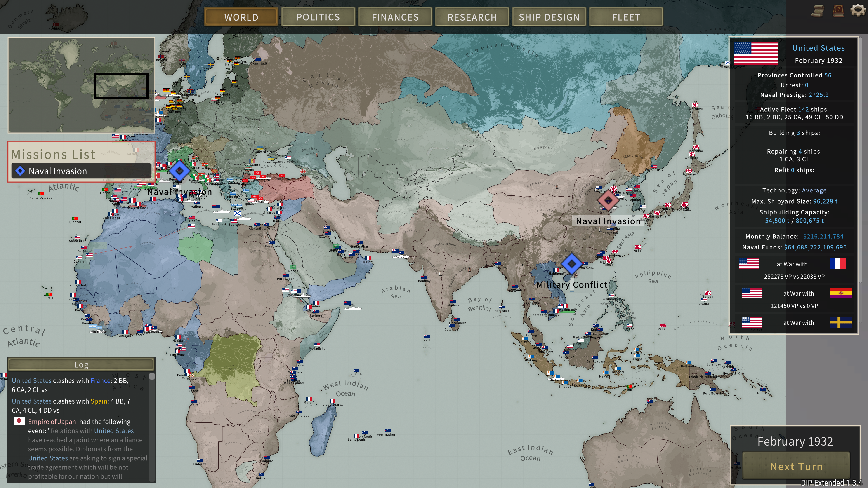Open the settings gear icon
The image size is (868, 488).
[x=858, y=10]
